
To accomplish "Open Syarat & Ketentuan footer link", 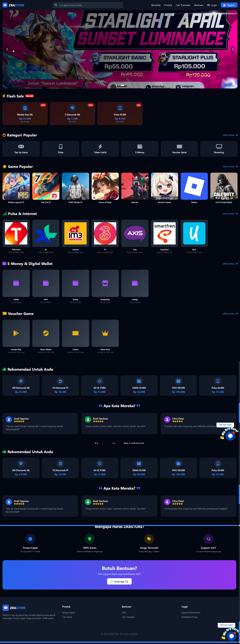I will pyautogui.click(x=191, y=613).
